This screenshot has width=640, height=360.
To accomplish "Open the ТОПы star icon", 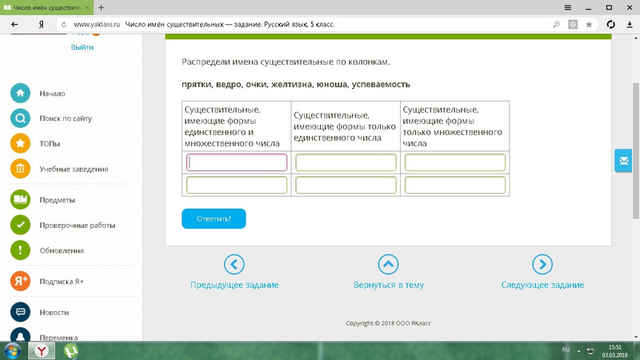I will click(x=20, y=143).
